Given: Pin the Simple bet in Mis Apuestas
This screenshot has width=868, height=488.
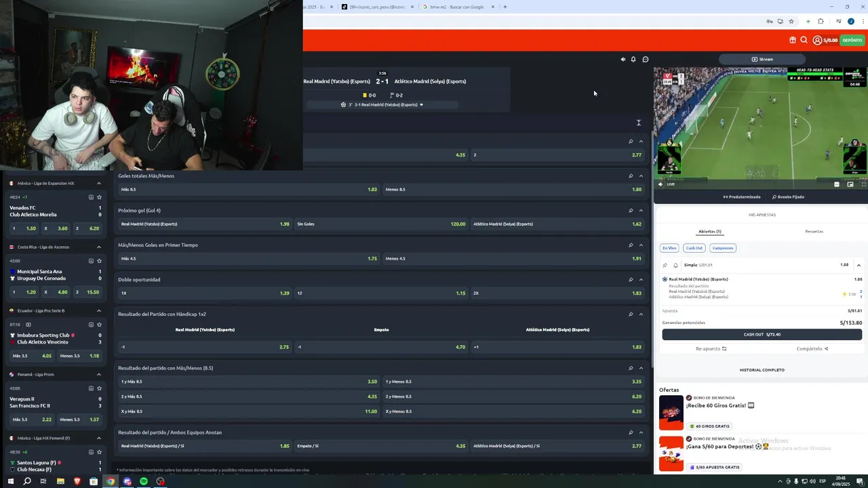Looking at the screenshot, I should tap(665, 265).
